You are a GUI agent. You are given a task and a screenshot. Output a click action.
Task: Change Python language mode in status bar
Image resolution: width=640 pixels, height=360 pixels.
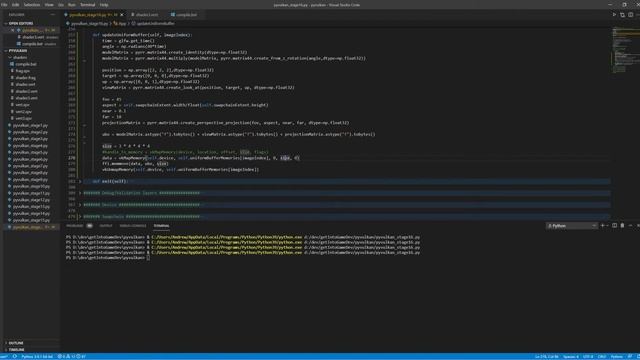click(x=616, y=356)
